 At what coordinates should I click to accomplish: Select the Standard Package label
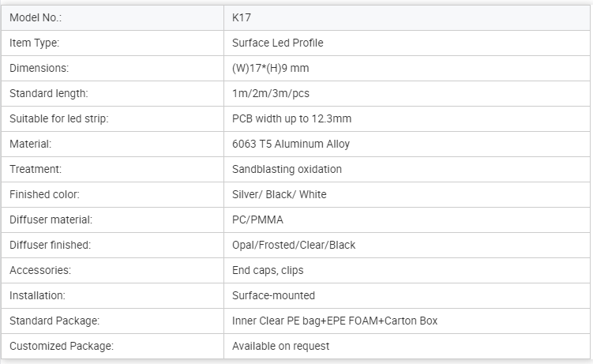(54, 321)
